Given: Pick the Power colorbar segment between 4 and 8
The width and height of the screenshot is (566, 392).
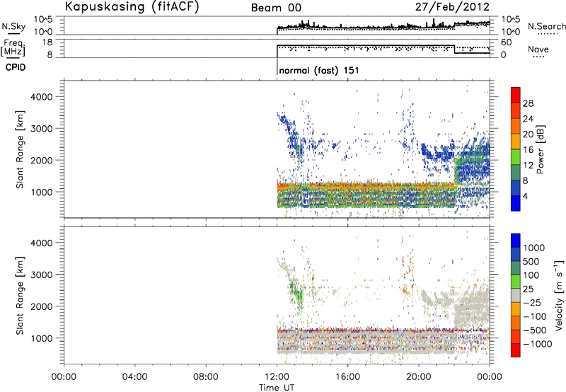Looking at the screenshot, I should 516,188.
